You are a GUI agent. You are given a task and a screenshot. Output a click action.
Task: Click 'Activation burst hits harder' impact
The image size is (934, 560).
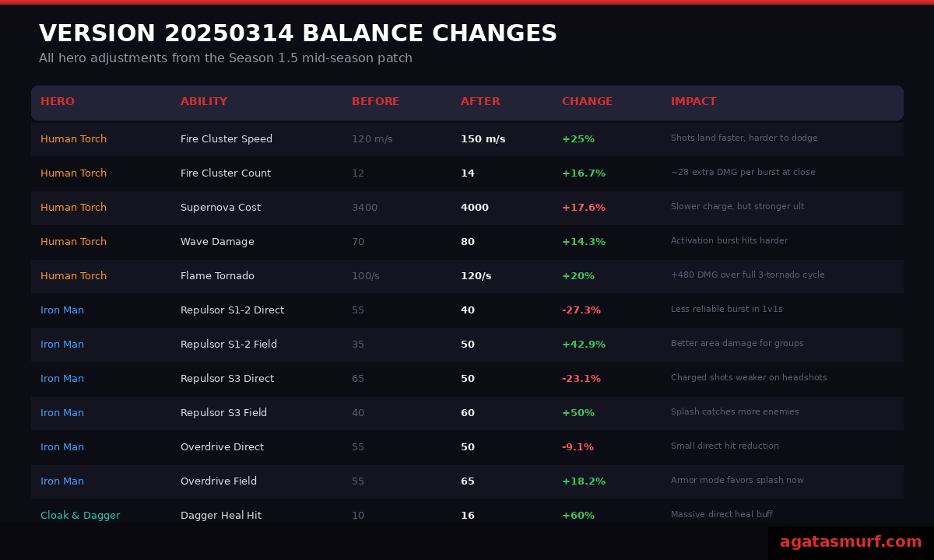point(729,241)
